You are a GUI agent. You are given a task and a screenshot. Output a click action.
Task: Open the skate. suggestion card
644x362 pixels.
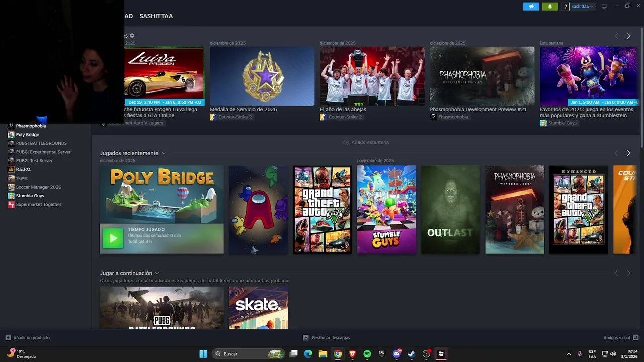pos(259,308)
